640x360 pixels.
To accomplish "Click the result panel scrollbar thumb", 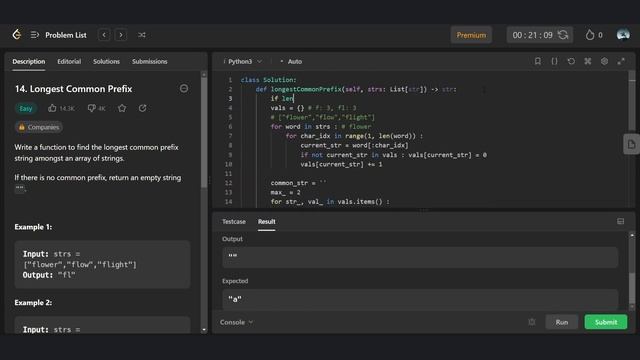I will tap(632, 288).
